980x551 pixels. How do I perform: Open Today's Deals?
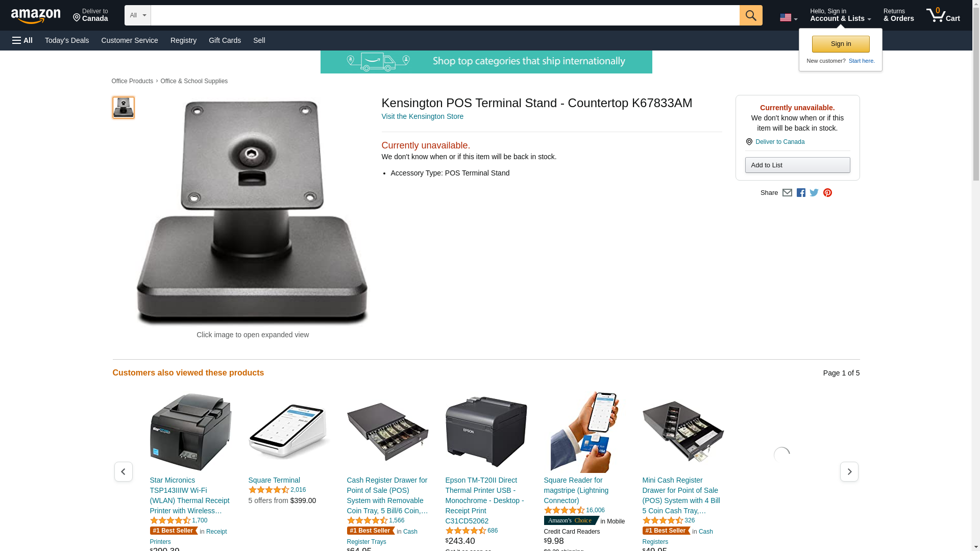coord(67,40)
